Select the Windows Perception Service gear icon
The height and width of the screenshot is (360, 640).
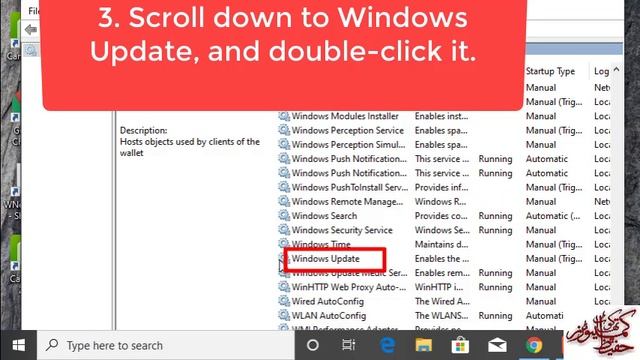[284, 131]
